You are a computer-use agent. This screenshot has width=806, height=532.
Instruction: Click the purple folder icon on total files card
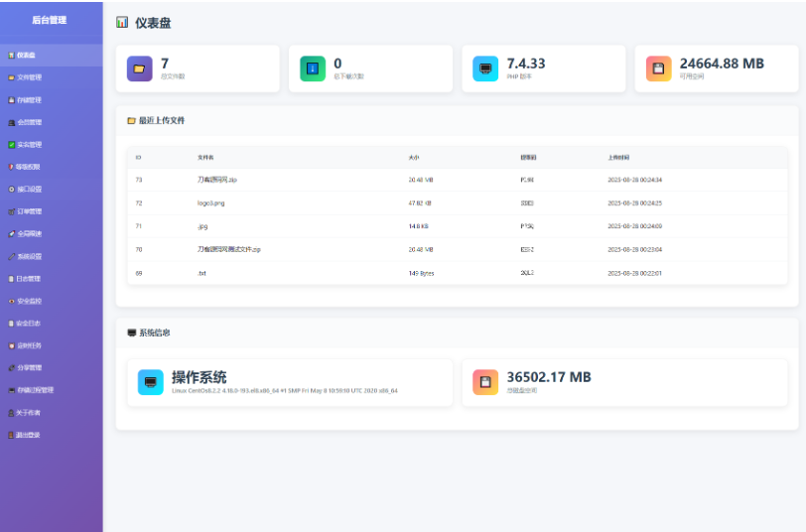(x=139, y=68)
